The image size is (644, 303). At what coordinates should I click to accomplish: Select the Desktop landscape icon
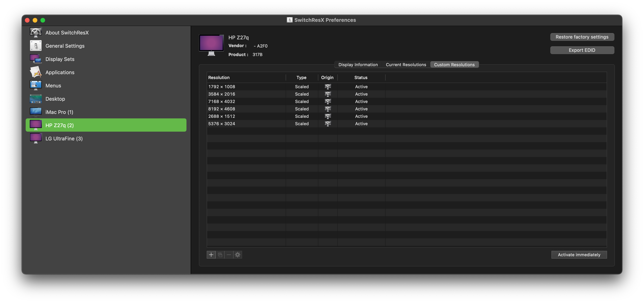36,99
